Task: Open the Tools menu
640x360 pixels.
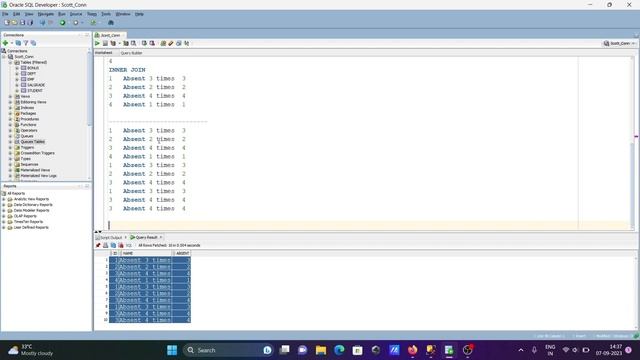Action: tap(106, 14)
